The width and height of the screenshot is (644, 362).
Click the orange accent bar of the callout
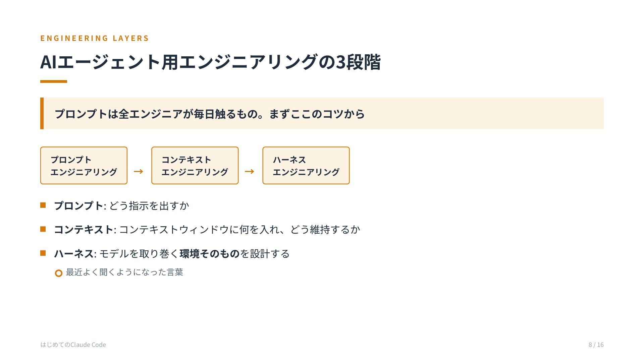point(42,113)
